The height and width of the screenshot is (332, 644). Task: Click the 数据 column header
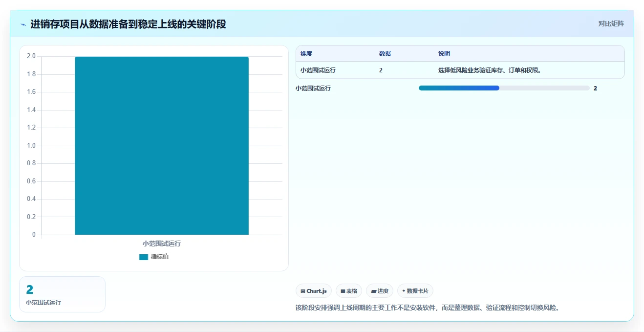tap(385, 54)
